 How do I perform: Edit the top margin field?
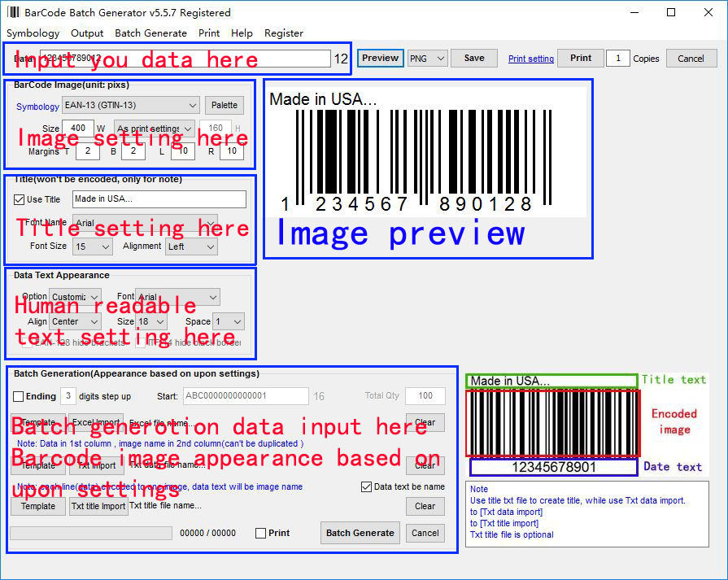87,151
